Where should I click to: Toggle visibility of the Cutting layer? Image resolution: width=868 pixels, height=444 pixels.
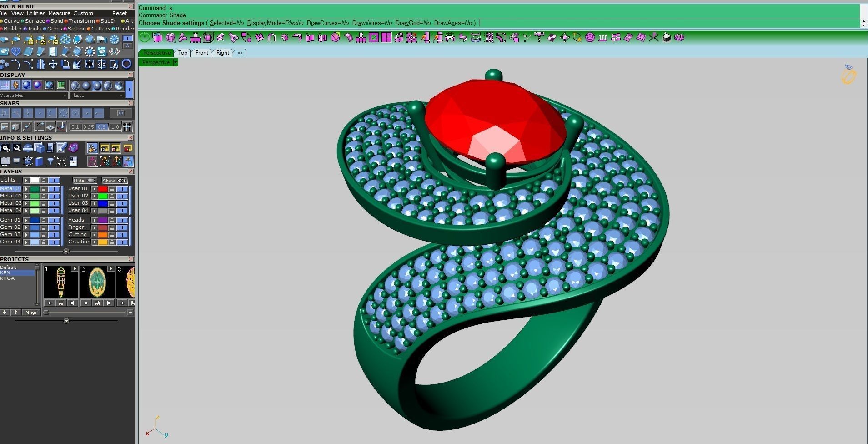pos(122,235)
